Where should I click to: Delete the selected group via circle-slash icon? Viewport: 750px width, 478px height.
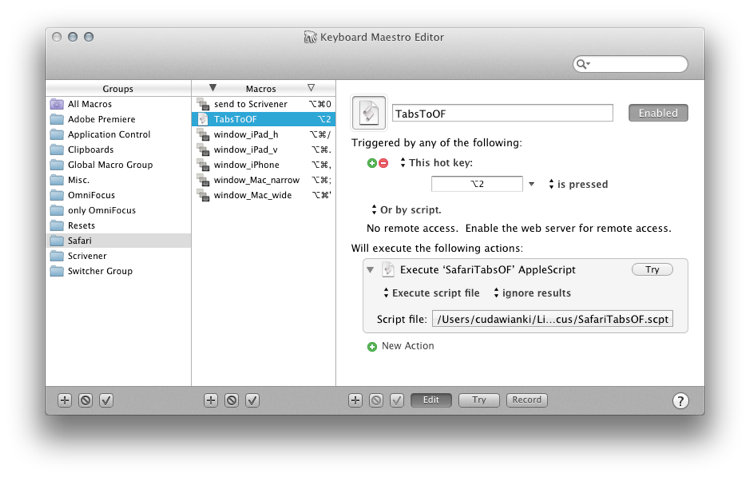click(x=86, y=400)
